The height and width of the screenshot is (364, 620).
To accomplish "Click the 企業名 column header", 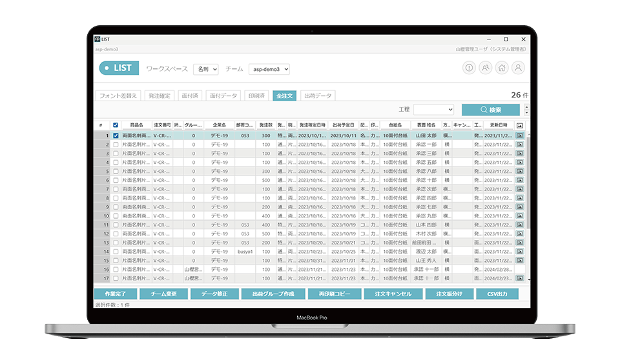I will (x=219, y=125).
